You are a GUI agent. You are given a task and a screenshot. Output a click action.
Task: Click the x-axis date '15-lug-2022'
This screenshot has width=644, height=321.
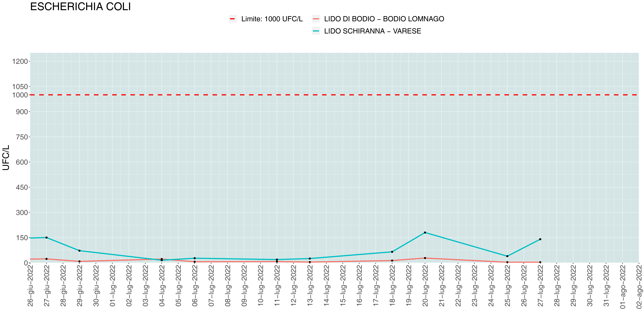tap(343, 285)
